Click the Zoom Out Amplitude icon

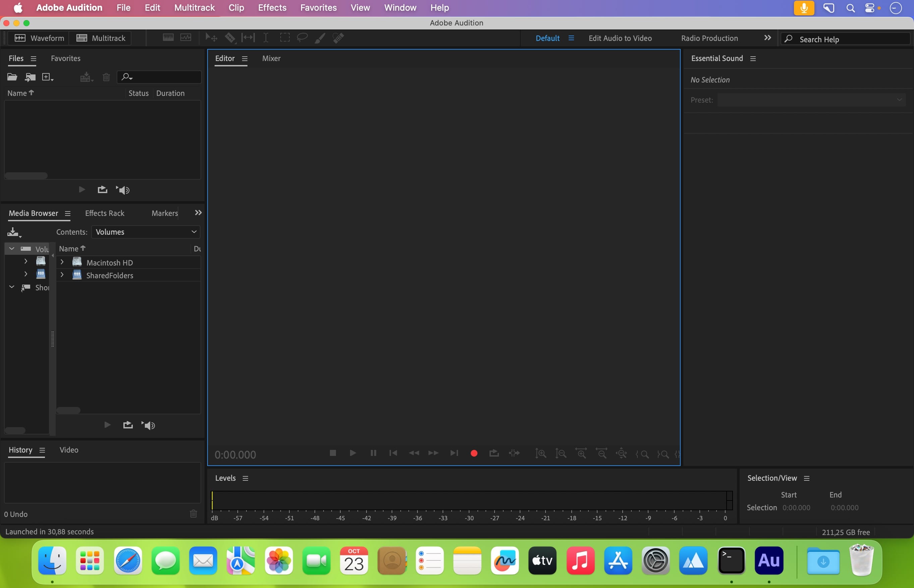point(561,454)
